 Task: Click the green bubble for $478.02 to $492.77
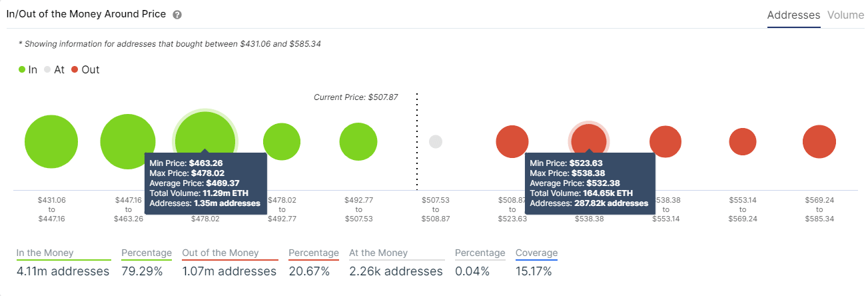point(282,141)
